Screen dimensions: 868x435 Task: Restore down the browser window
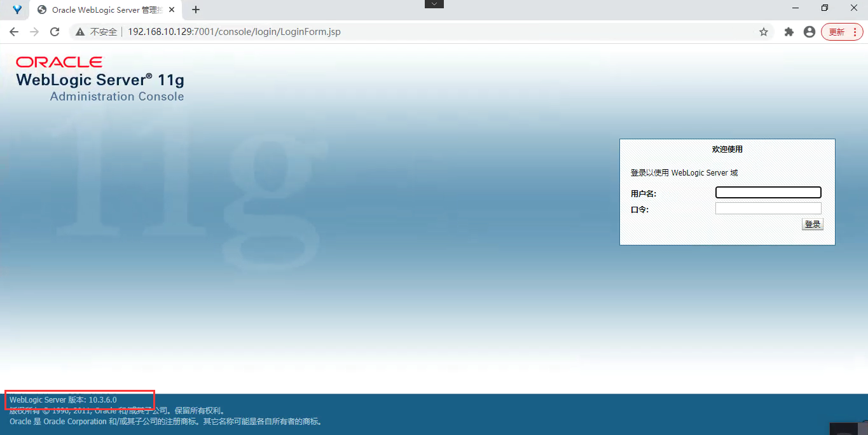[x=825, y=8]
